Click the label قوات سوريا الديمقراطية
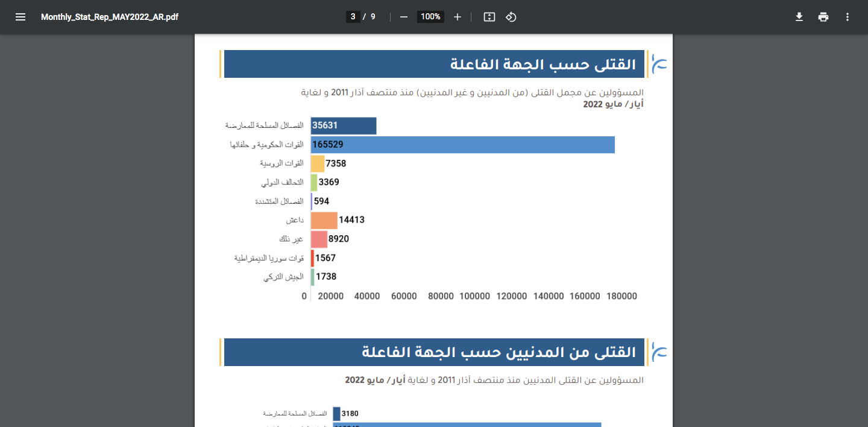Viewport: 868px width, 427px height. 269,258
